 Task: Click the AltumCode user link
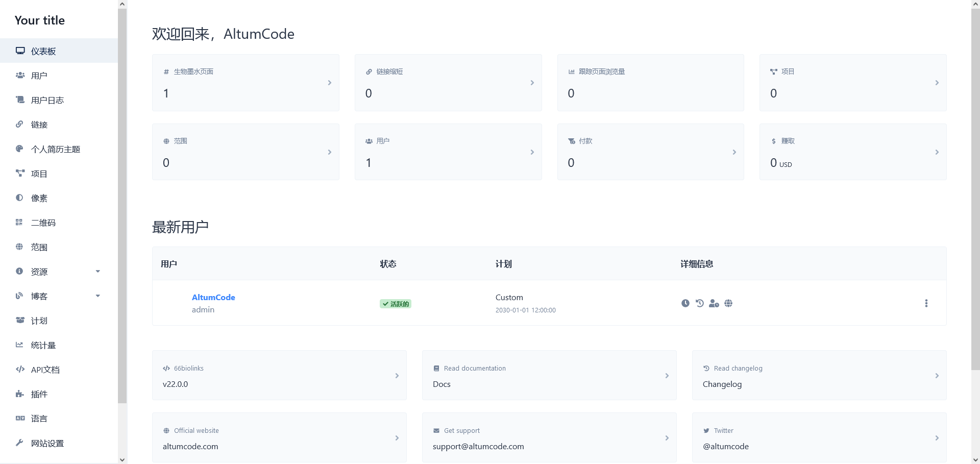[x=213, y=297]
